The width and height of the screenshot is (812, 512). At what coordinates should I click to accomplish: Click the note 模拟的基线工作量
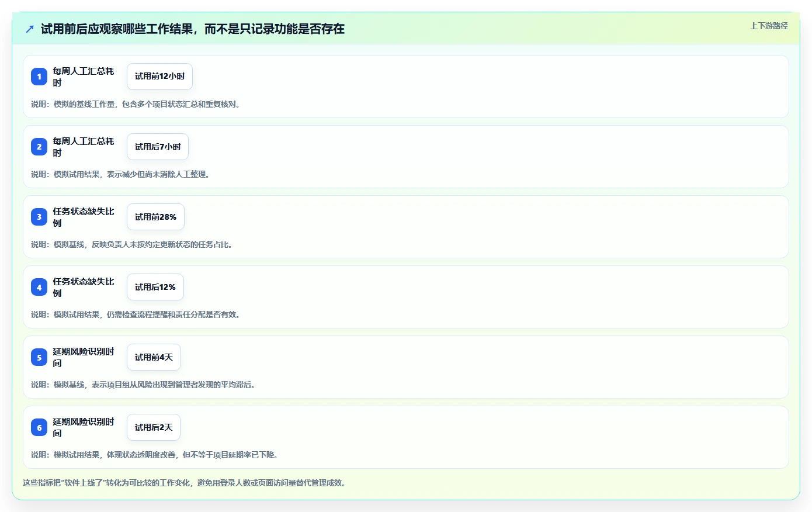[x=84, y=104]
